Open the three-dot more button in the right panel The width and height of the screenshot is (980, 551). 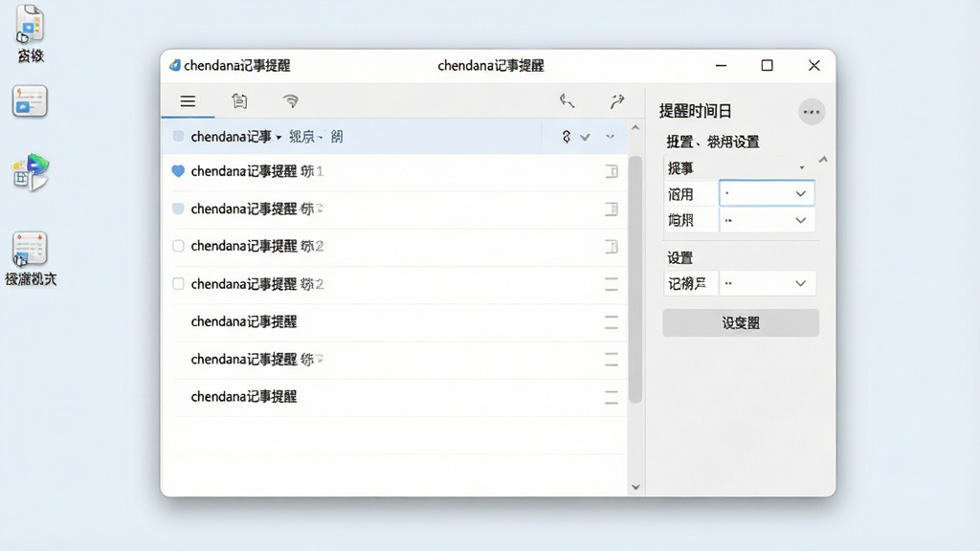[x=812, y=112]
